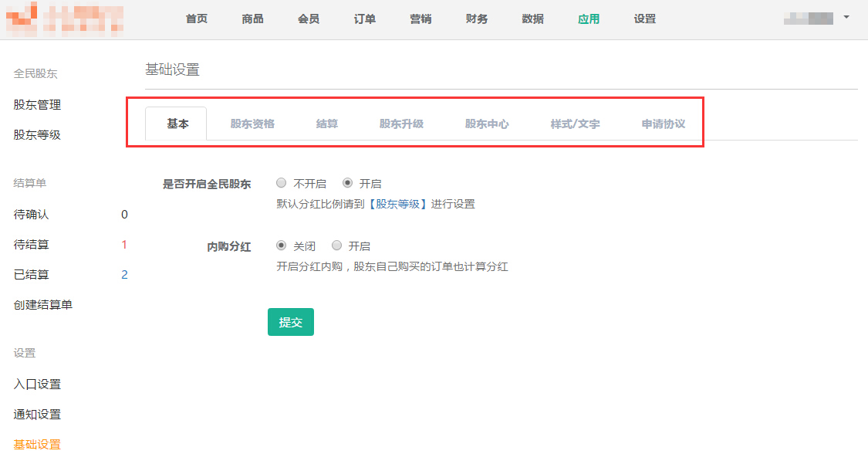Open the 申请协议 tab

664,124
